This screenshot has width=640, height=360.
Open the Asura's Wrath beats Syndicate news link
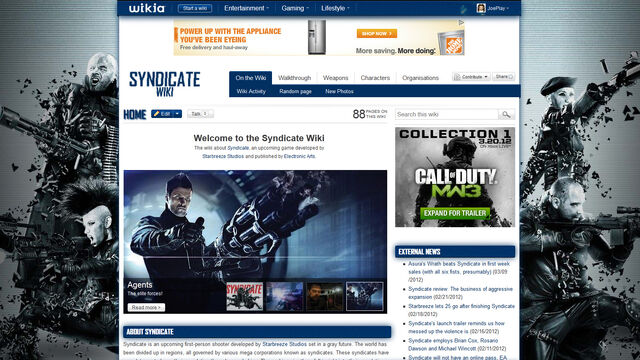pyautogui.click(x=459, y=272)
